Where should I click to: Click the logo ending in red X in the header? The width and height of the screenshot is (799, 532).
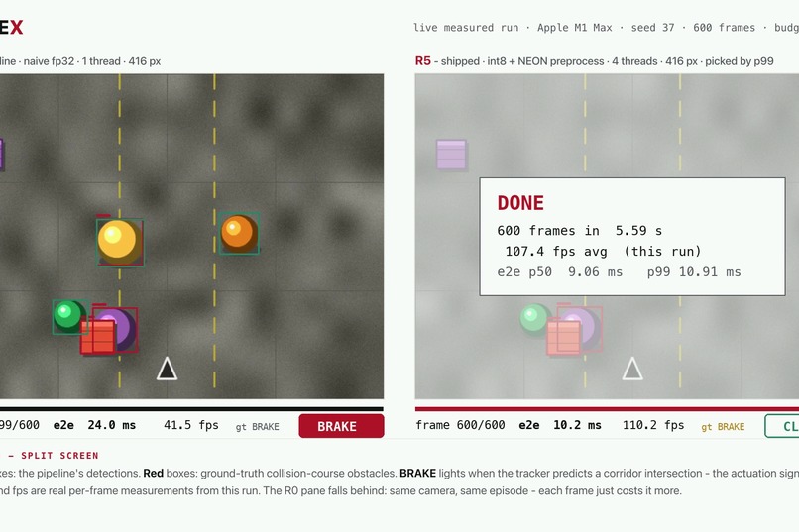tap(11, 27)
